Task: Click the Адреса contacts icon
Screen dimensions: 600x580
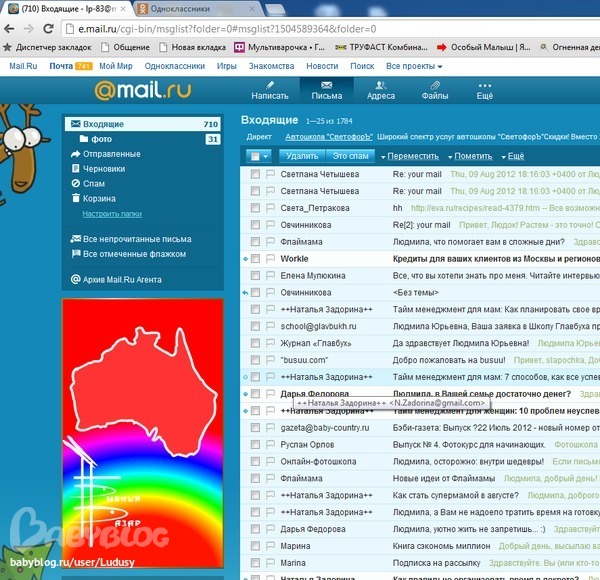Action: (380, 90)
